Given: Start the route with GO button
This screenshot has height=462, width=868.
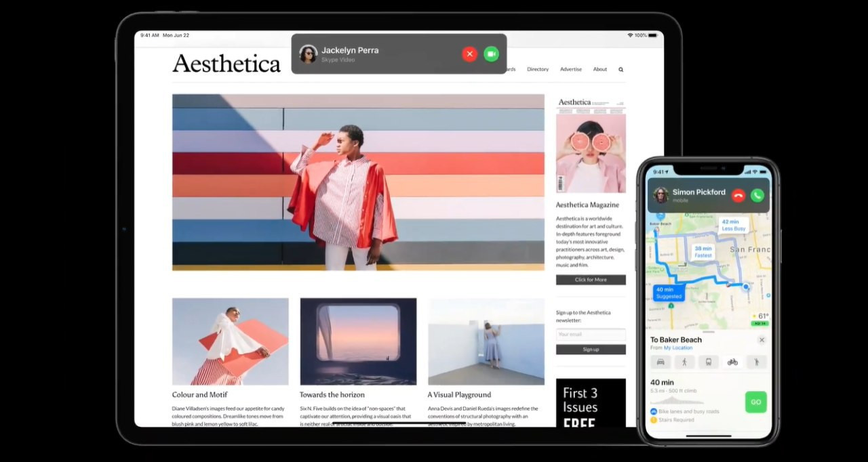Looking at the screenshot, I should click(755, 402).
